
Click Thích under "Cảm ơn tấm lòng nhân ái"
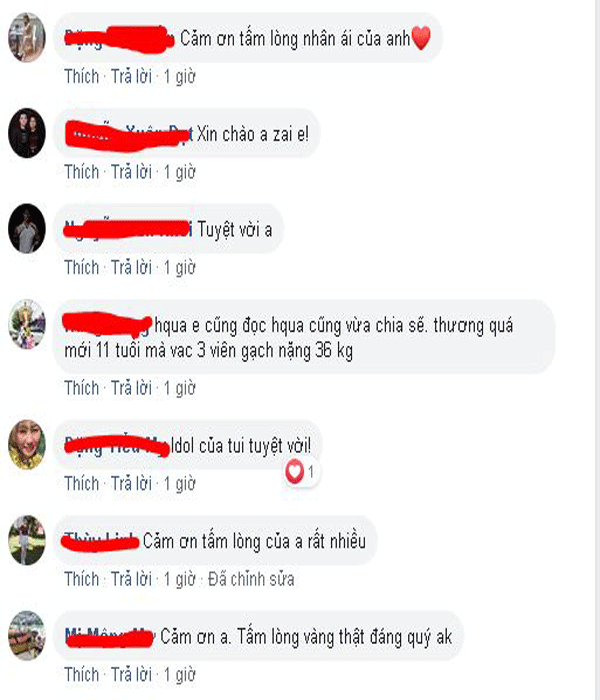point(82,76)
